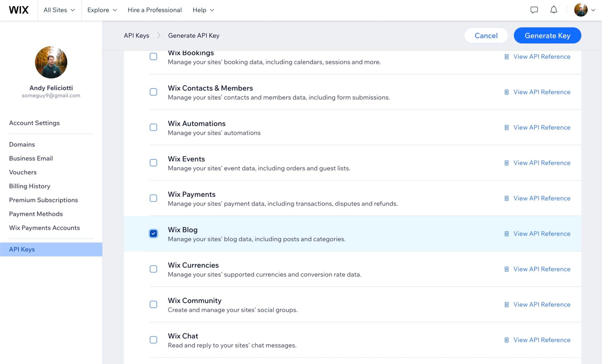Open Hire a Professional
The width and height of the screenshot is (602, 364).
[154, 10]
